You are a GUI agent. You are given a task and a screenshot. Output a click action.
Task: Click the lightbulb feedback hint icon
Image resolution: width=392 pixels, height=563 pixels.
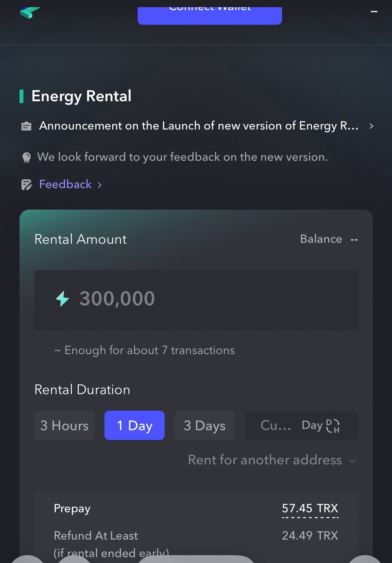coord(26,157)
